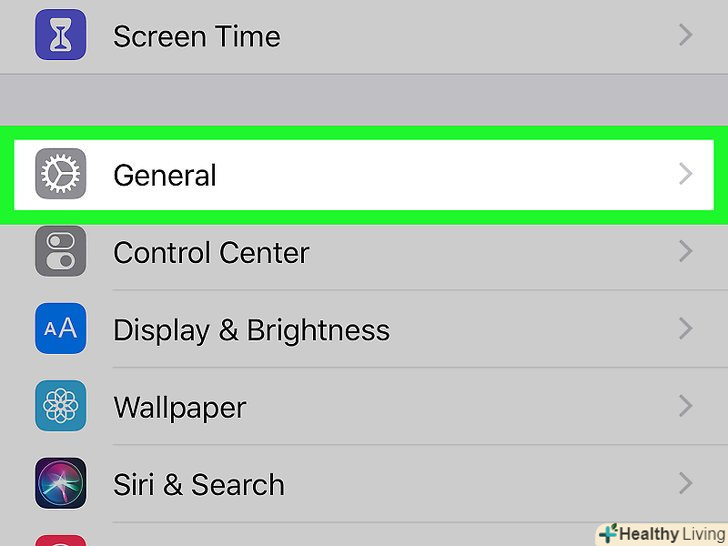
Task: Open the Screen Time row chevron
Action: 685,36
